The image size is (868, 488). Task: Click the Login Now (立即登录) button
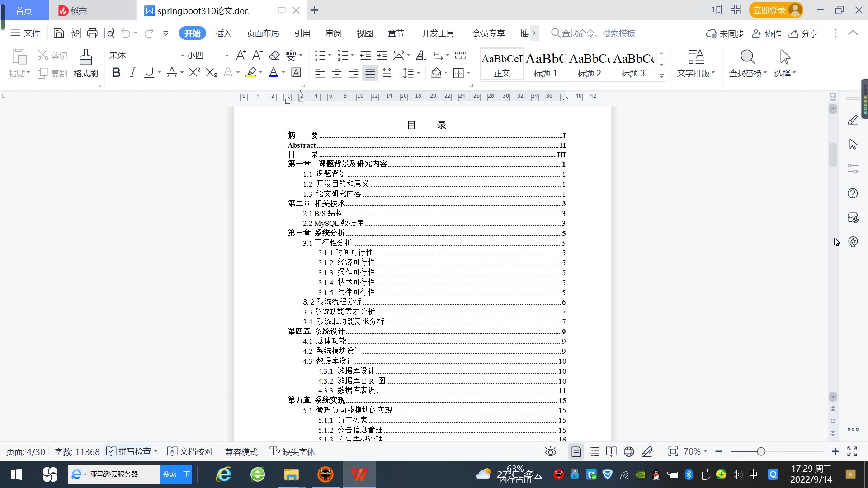(x=776, y=10)
